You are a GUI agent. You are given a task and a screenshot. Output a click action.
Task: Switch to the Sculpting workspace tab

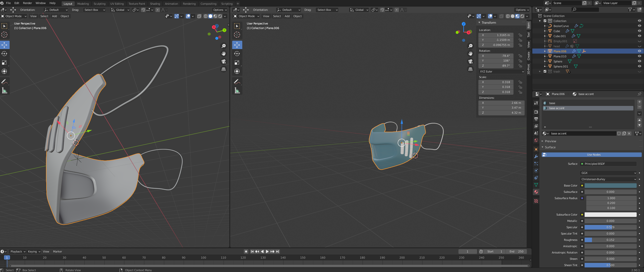100,4
